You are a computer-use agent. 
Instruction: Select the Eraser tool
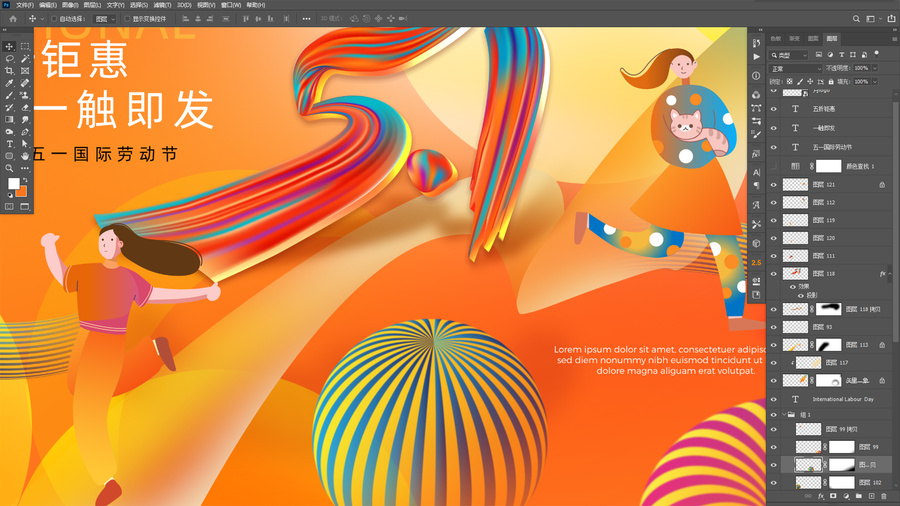25,107
